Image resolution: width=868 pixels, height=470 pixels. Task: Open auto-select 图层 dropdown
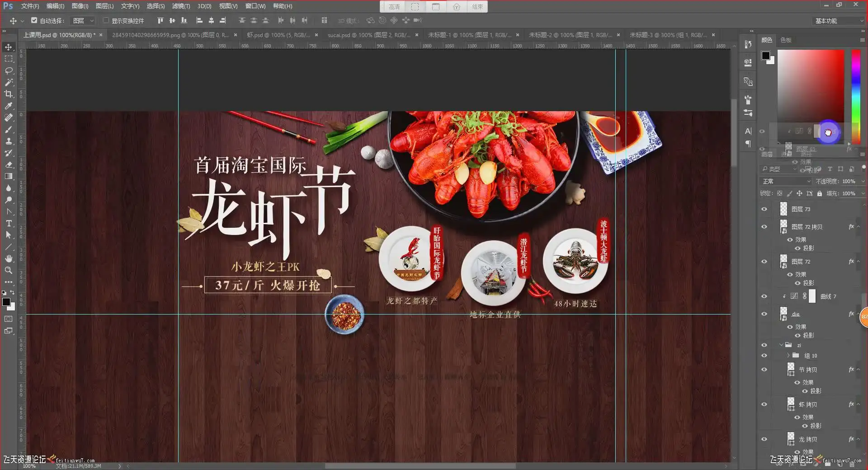83,21
